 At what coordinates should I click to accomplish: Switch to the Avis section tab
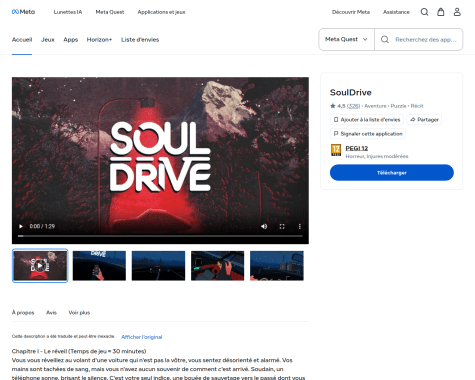[51, 312]
